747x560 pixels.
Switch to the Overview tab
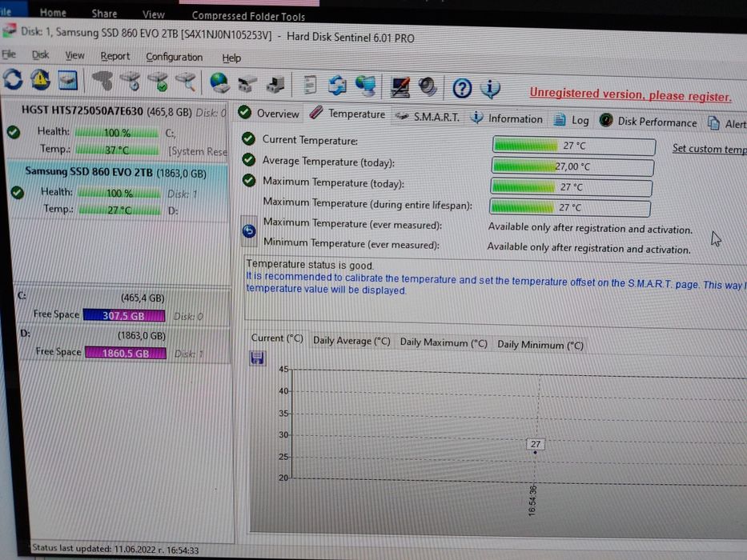[x=269, y=114]
